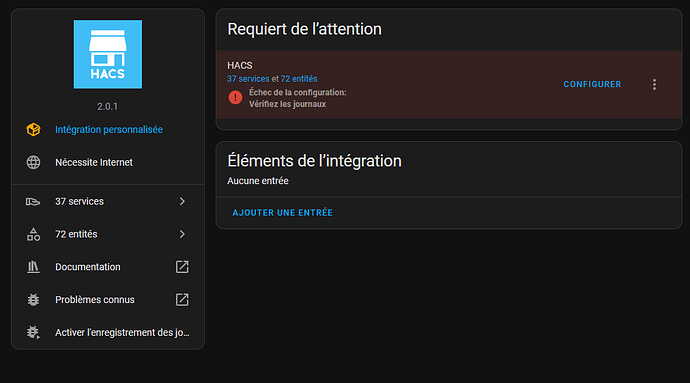This screenshot has width=690, height=383.
Task: Click the Aucune entrée text
Action: [x=258, y=181]
